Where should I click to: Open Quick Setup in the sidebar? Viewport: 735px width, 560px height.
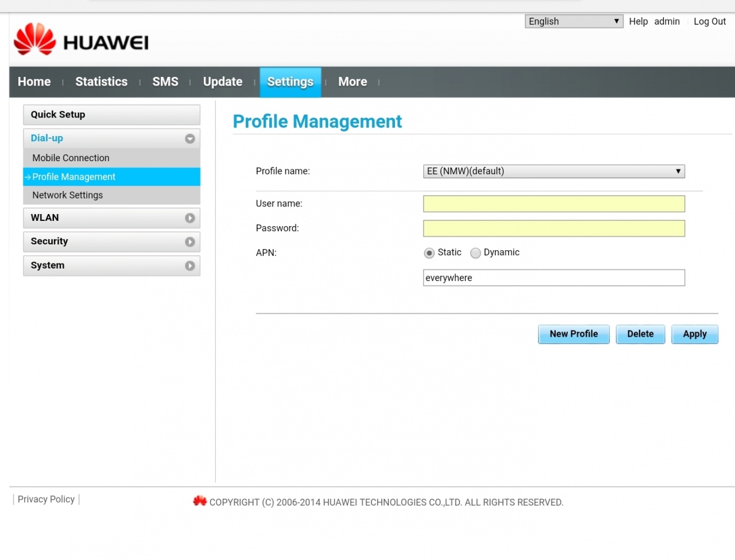111,115
